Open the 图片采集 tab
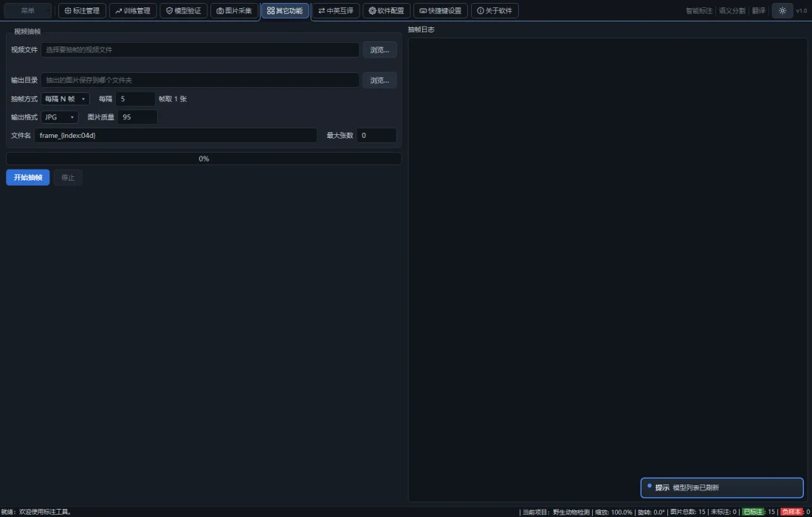 coord(234,10)
